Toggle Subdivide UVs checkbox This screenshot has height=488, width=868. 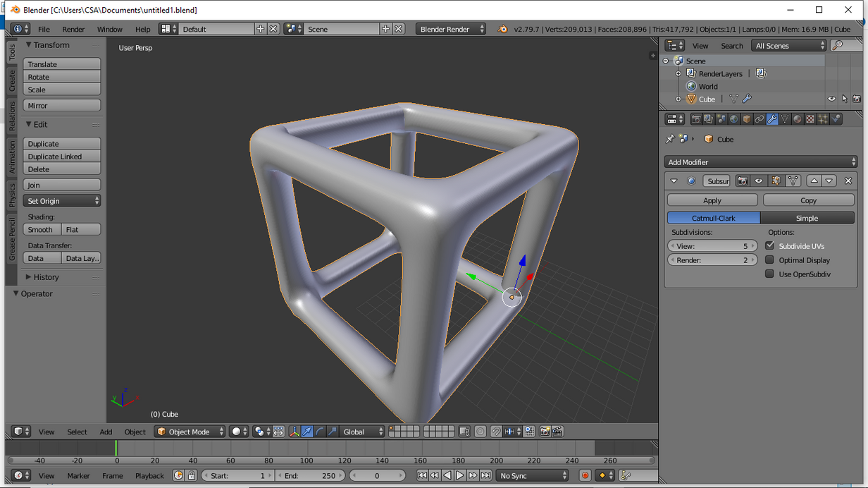coord(770,246)
